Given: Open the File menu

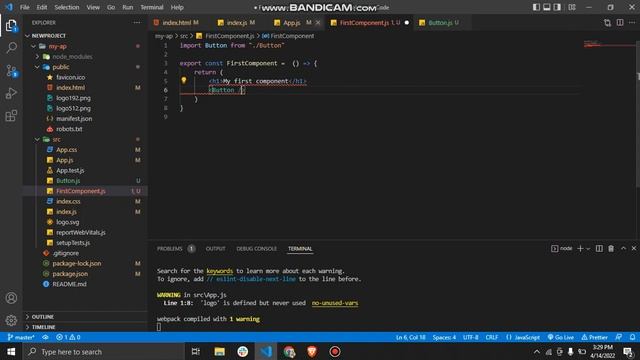Looking at the screenshot, I should coord(24,7).
